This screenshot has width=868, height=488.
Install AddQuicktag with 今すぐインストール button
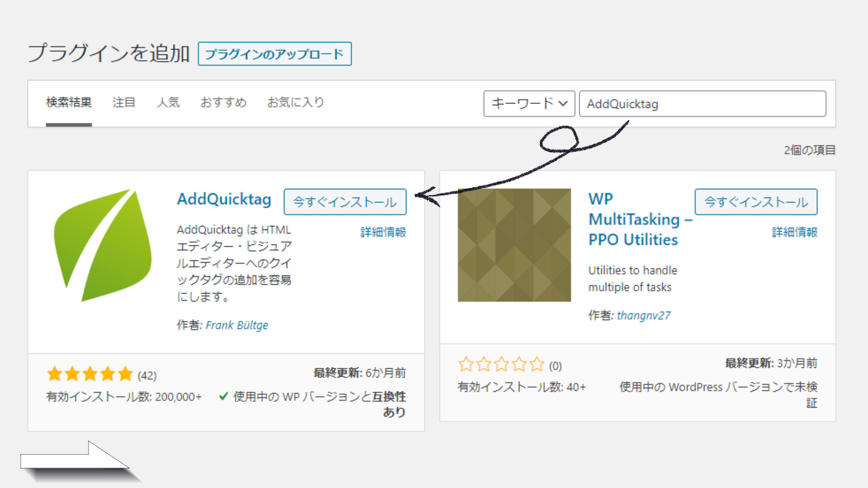pos(345,202)
